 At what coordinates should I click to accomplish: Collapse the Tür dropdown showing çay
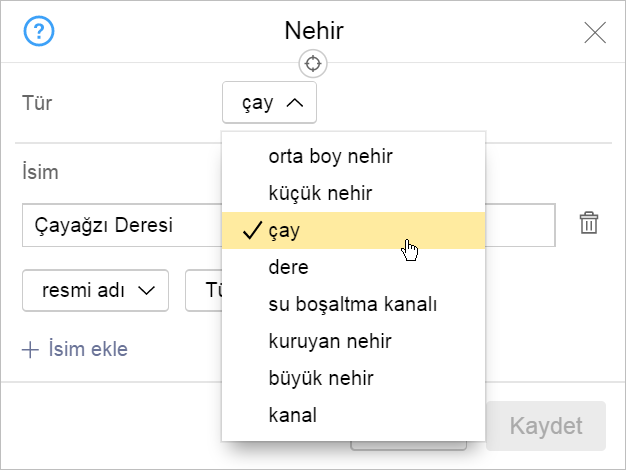[269, 103]
